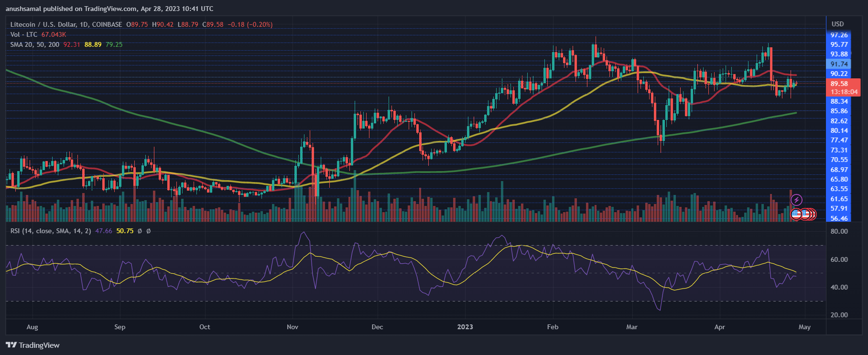Click the TradingView logo at bottom left
The height and width of the screenshot is (355, 868).
pos(33,345)
